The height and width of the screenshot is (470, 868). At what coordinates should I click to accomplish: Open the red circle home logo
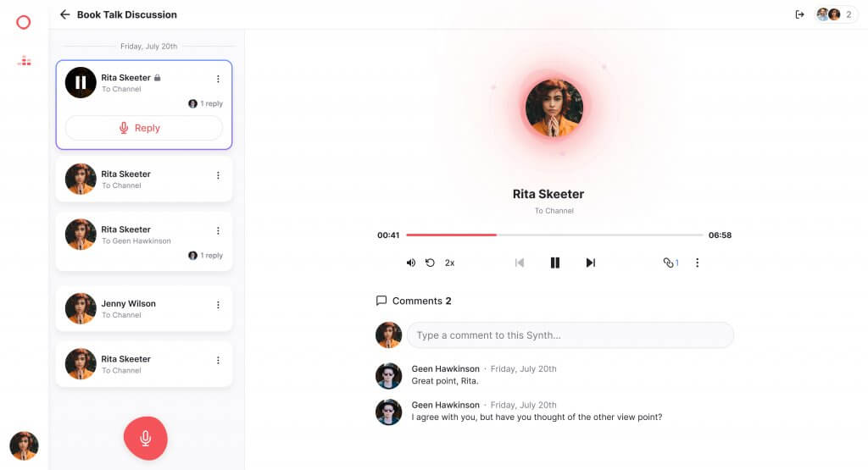coord(23,22)
